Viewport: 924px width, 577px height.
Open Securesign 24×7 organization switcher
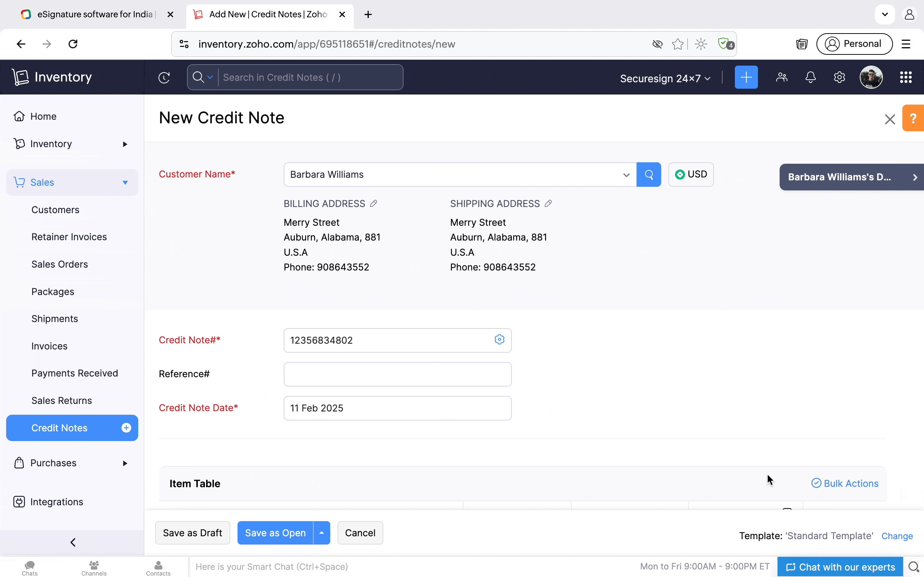pyautogui.click(x=665, y=79)
